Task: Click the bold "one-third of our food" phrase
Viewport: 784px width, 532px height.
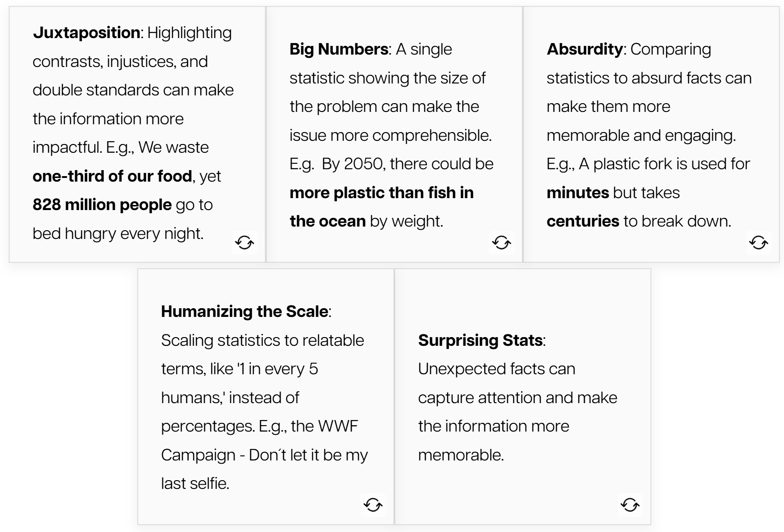Action: (112, 176)
